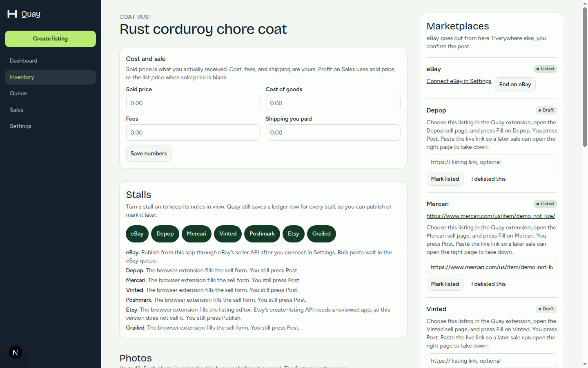This screenshot has height=368, width=588.
Task: Click the page's vertical scrollbar thumb
Action: [585, 77]
